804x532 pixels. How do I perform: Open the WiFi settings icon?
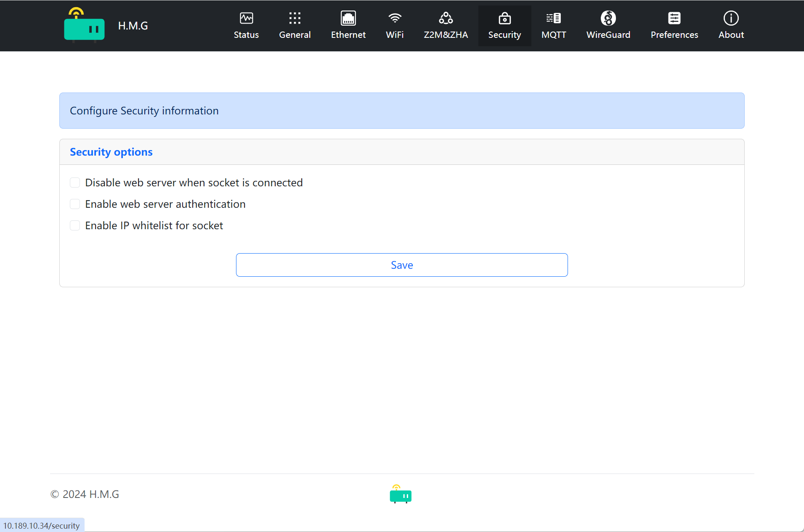[394, 18]
